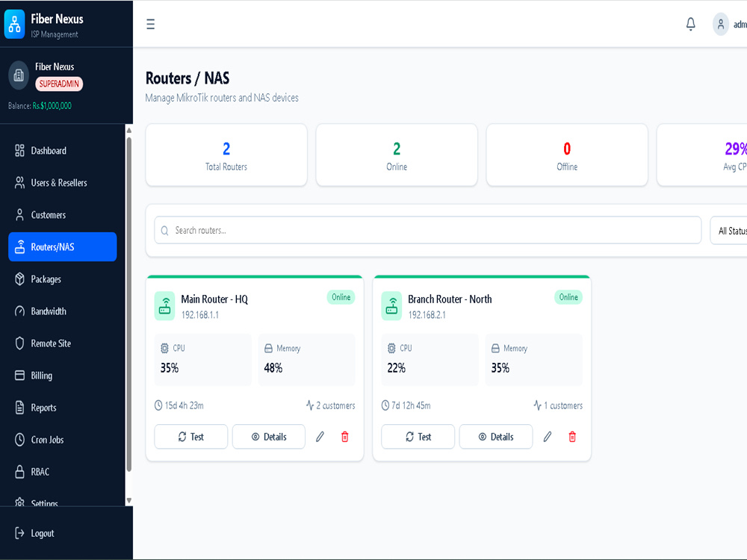Click the '2 customers' label
Screen dimensions: 747x560
tap(335, 405)
